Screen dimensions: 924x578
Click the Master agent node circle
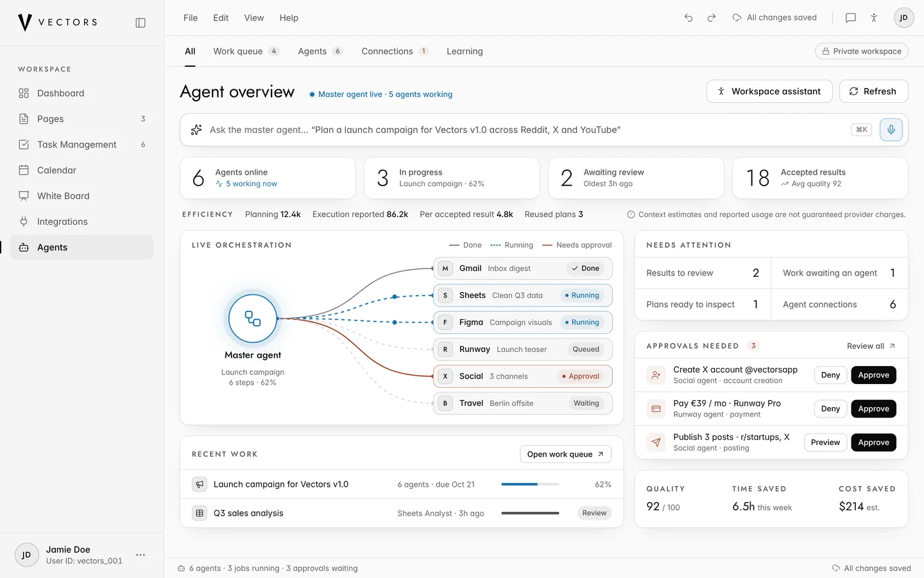tap(253, 318)
